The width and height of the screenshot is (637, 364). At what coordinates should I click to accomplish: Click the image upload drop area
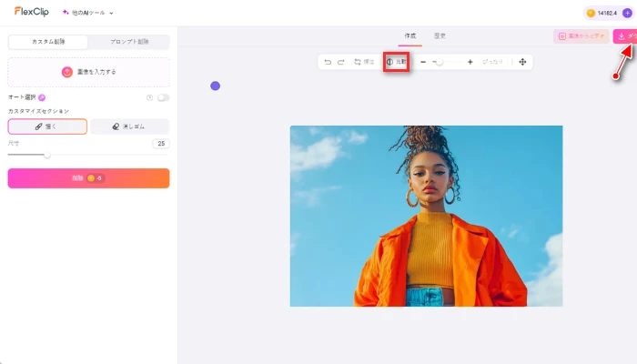coord(88,72)
